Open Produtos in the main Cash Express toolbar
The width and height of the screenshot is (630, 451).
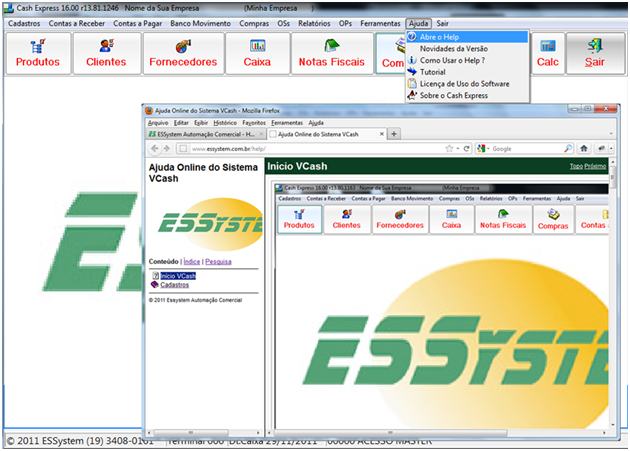(x=38, y=54)
